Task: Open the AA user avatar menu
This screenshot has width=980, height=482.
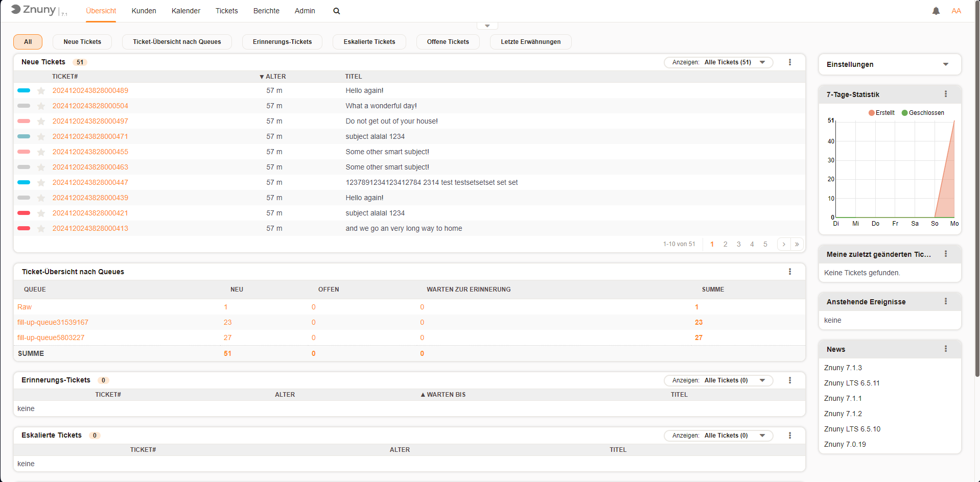Action: tap(956, 11)
